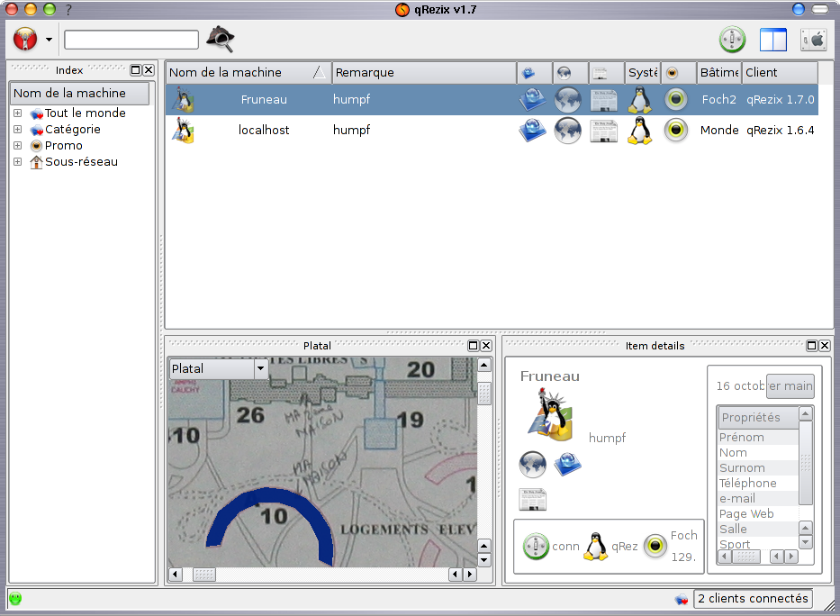
Task: Click the red qRezix main menu icon
Action: pos(25,39)
